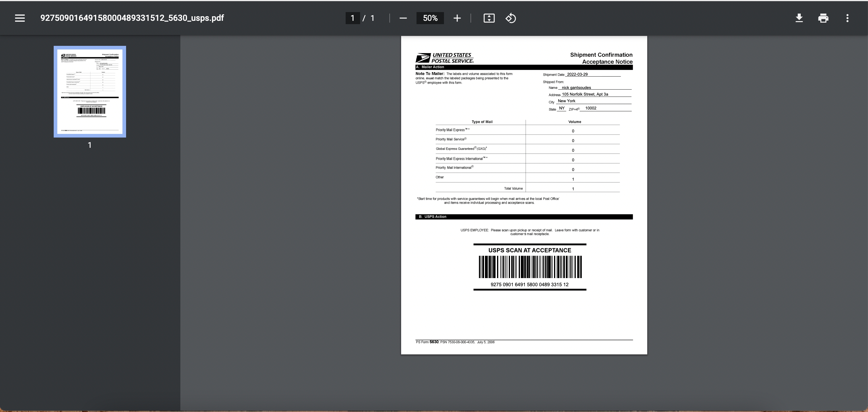Click the city value New York
The height and width of the screenshot is (412, 868).
(x=566, y=101)
